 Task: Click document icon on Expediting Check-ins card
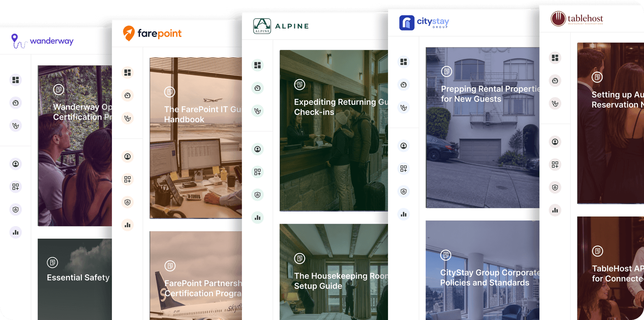point(299,85)
